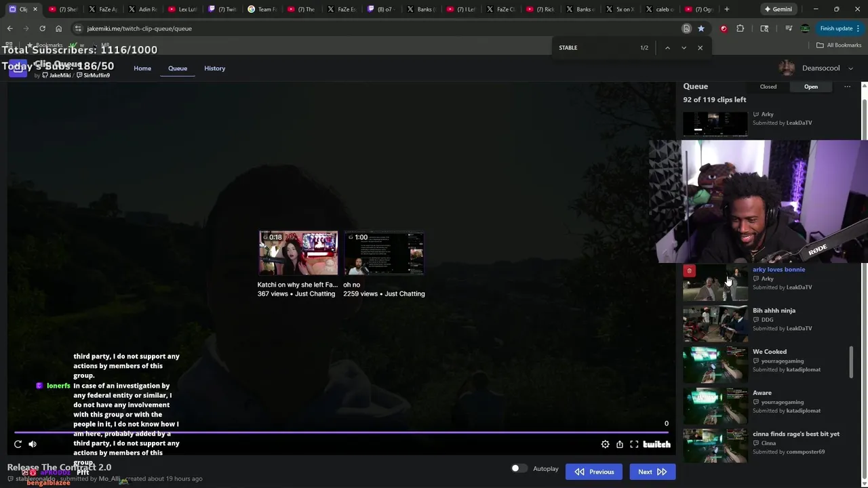Open the queue options three-dot menu
The height and width of the screenshot is (488, 868).
847,87
